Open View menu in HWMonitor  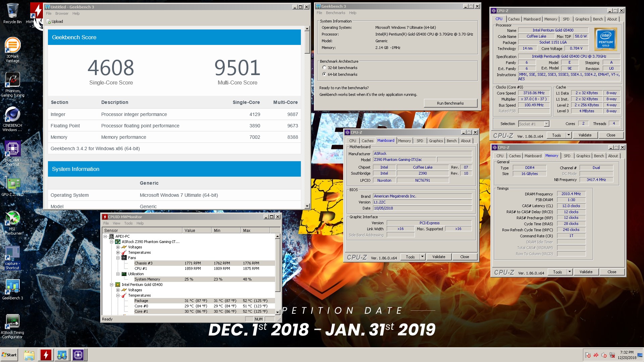116,223
